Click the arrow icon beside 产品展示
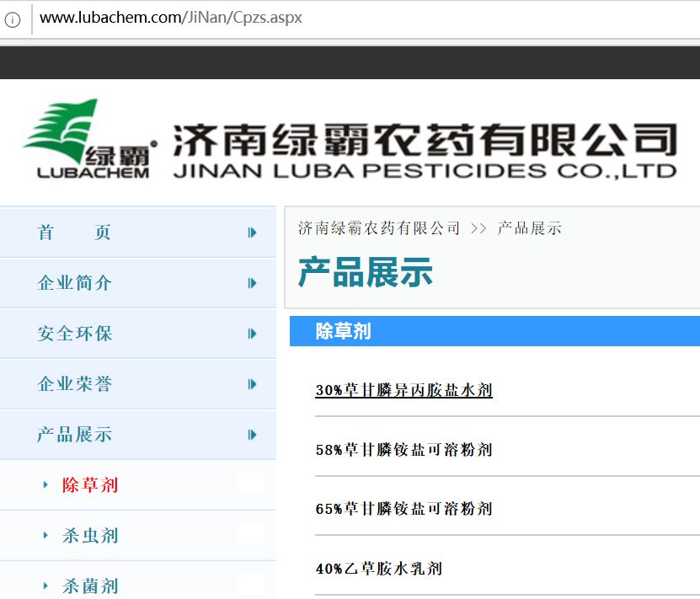700x599 pixels. (x=252, y=435)
